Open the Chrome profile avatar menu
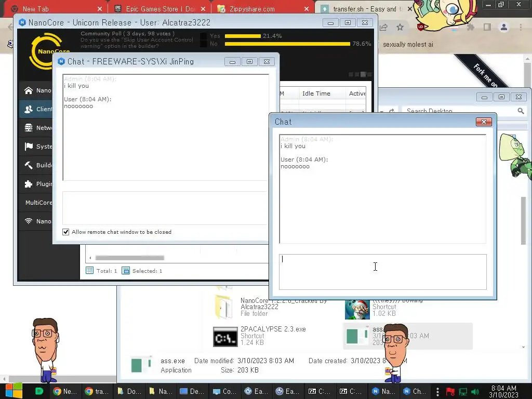The width and height of the screenshot is (532, 399). click(x=504, y=27)
